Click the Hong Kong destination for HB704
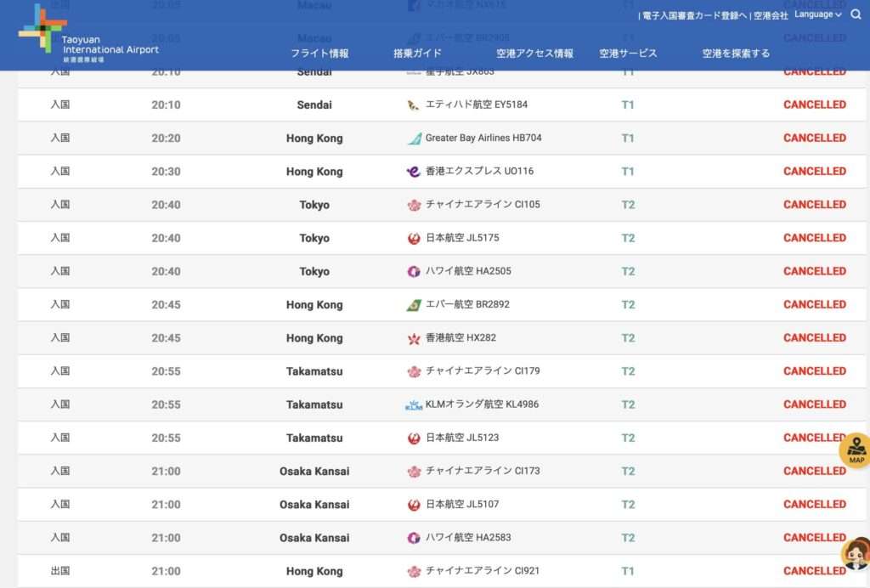Viewport: 870px width, 588px height. click(x=314, y=139)
